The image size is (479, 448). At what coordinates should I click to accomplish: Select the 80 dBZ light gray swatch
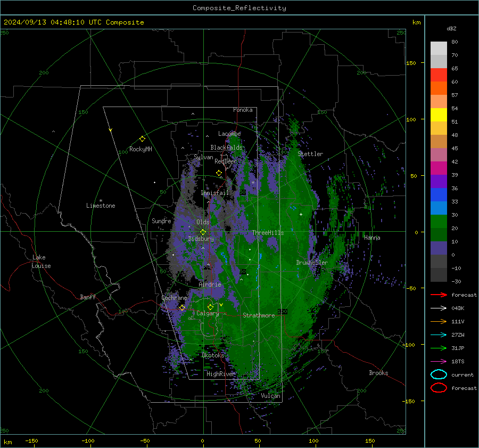click(439, 48)
